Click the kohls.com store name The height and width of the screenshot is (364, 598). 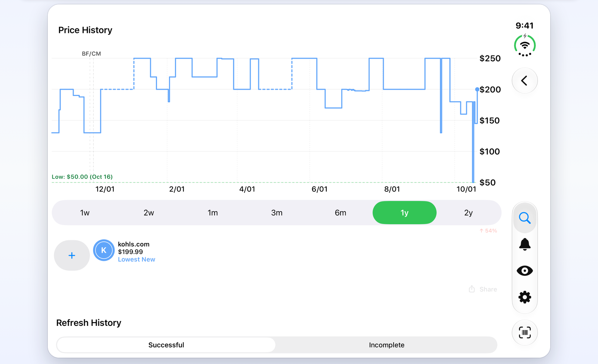coord(134,244)
